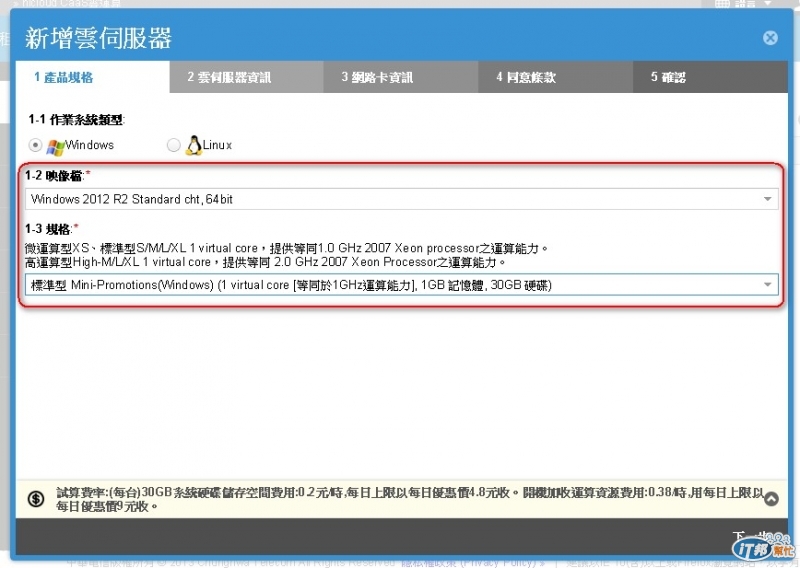Switch to the 1 產品規格 tab
The image size is (800, 568).
point(92,77)
